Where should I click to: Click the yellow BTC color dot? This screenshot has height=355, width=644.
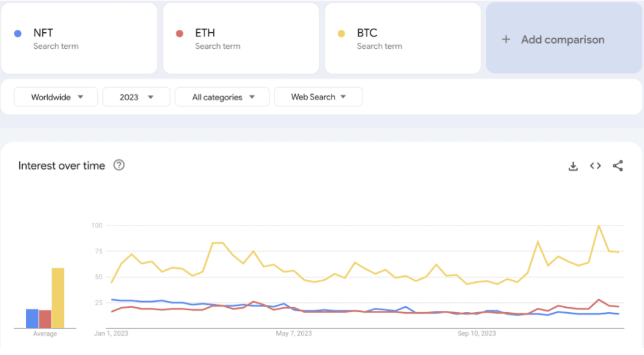(342, 33)
